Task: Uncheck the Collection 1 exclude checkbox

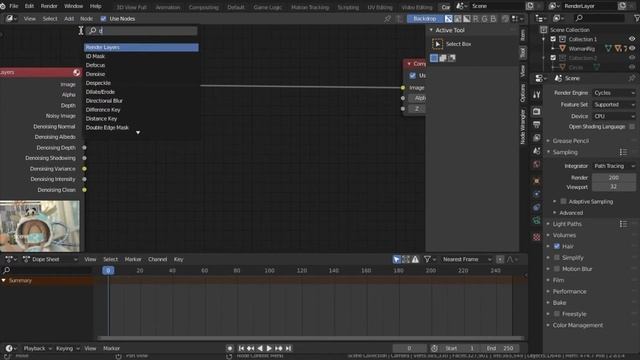Action: point(553,39)
